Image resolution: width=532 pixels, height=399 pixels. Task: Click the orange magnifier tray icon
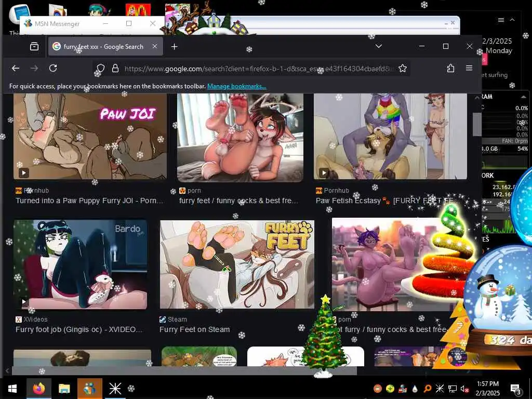pos(427,389)
